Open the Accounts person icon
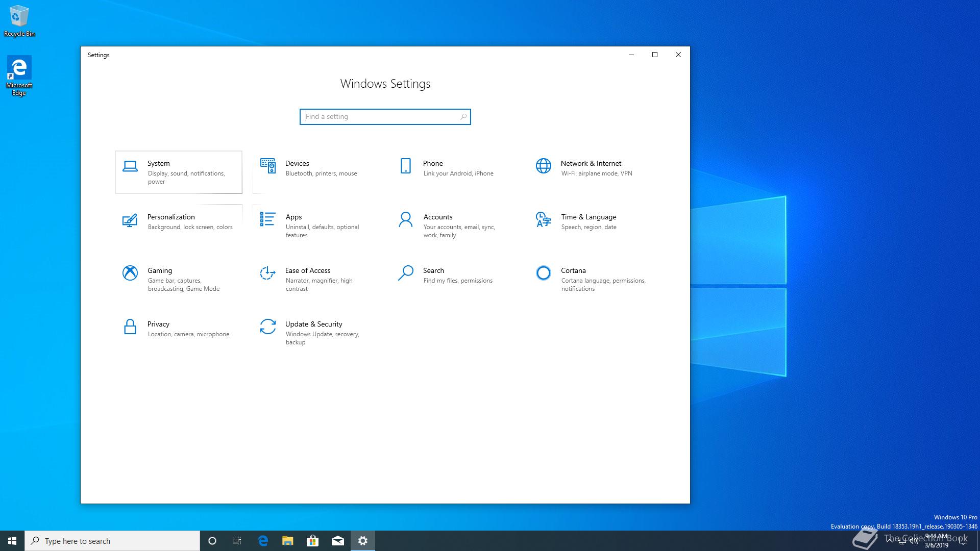Screen dimensions: 980x551 (406, 219)
